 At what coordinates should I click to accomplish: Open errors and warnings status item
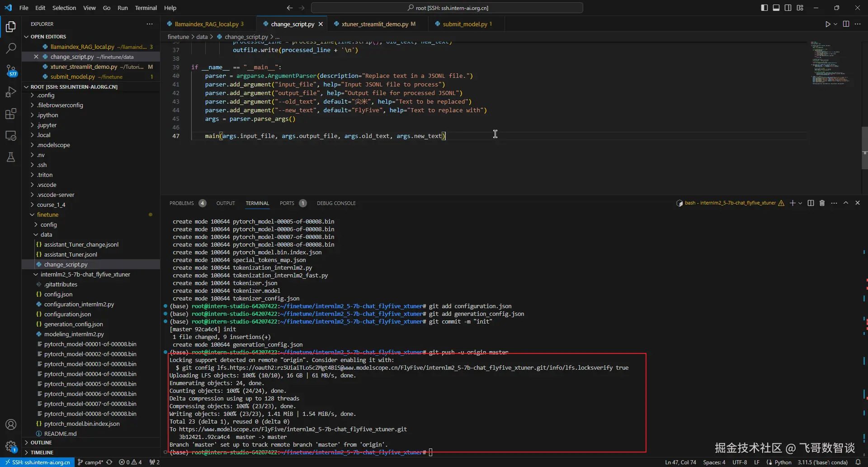point(130,462)
